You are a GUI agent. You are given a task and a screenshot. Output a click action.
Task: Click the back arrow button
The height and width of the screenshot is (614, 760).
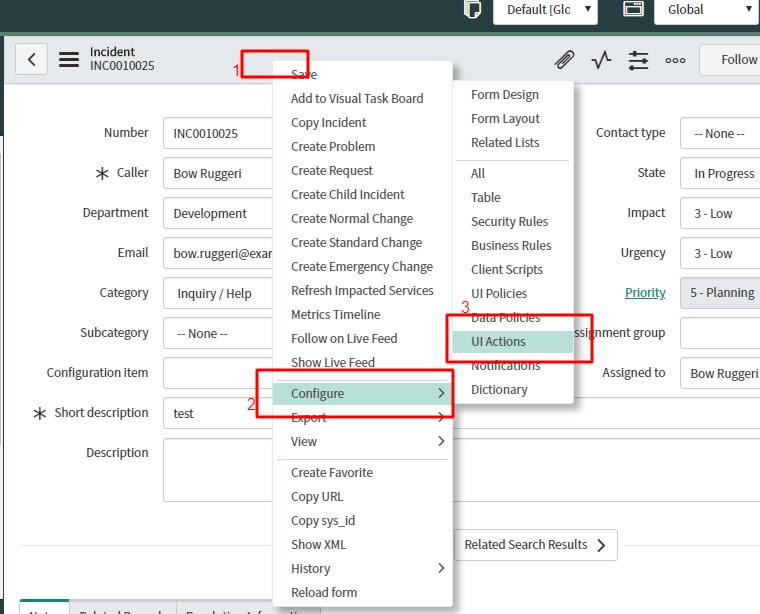click(32, 59)
